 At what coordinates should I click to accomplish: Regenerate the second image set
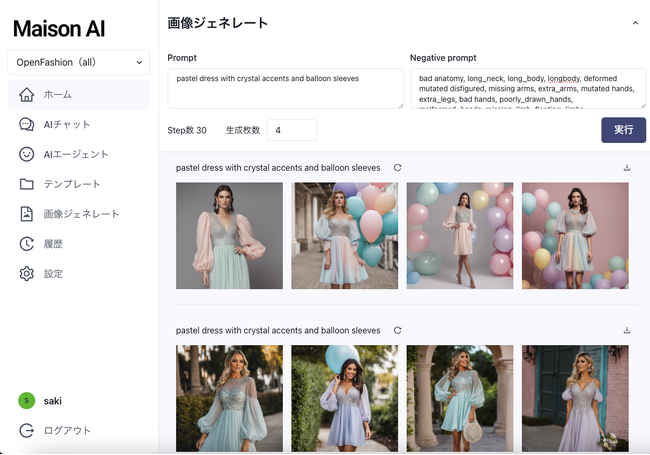pos(397,330)
